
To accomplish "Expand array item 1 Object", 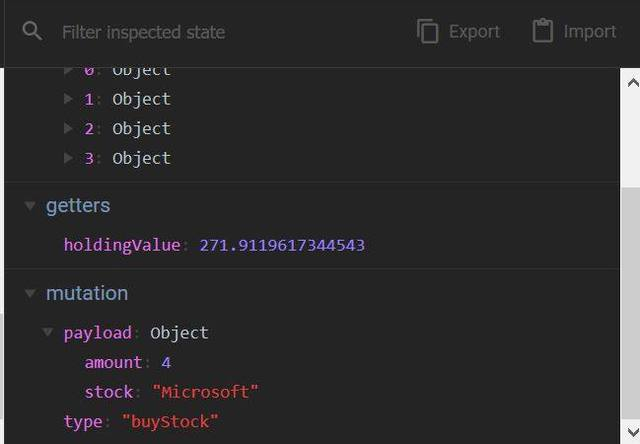I will [x=68, y=99].
